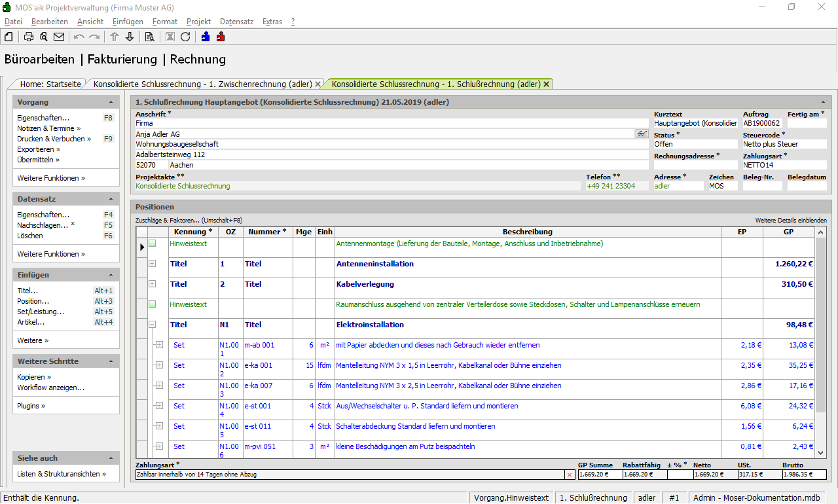Image resolution: width=838 pixels, height=504 pixels.
Task: Click the Fertig am date field
Action: [807, 123]
